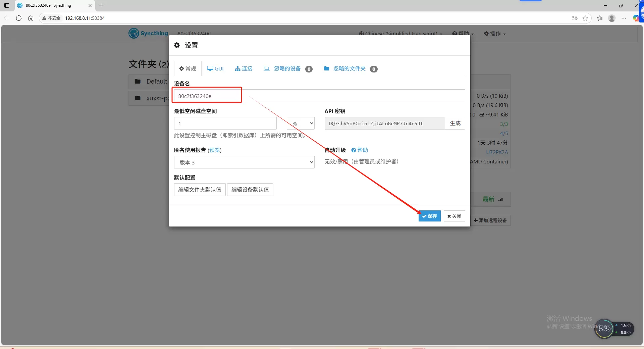Switch to the GUI tab
This screenshot has height=349, width=644.
pos(215,69)
